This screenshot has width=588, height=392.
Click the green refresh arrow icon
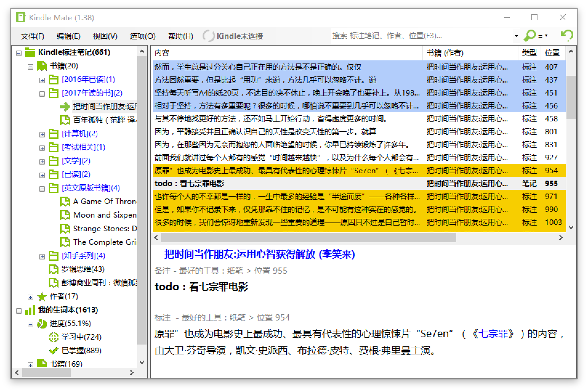[567, 36]
